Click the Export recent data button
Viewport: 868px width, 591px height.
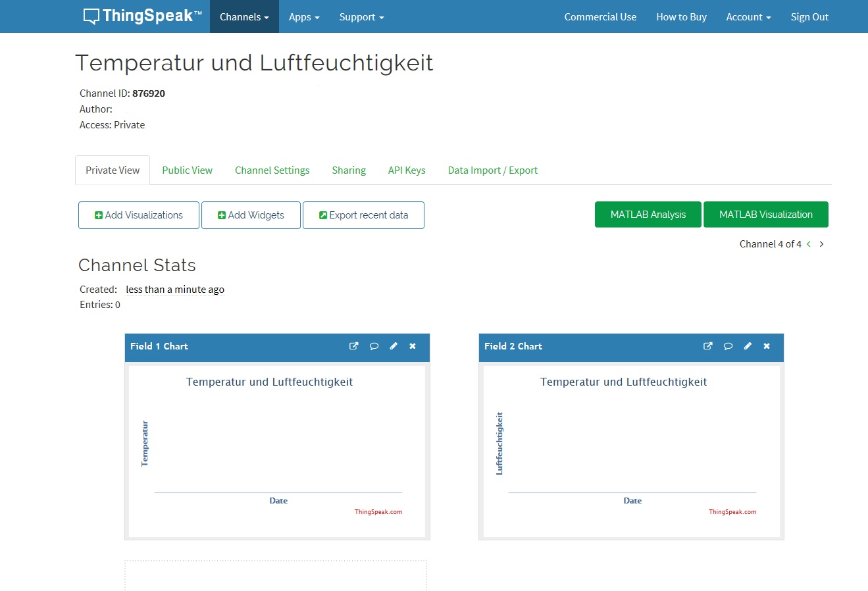(363, 215)
